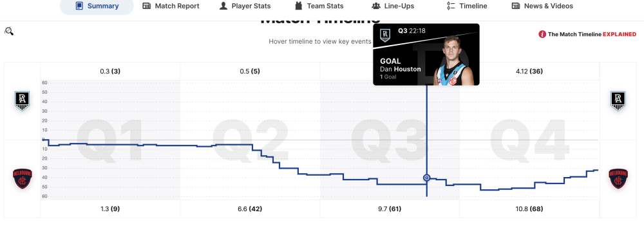
Task: Open the Summary tab
Action: (x=97, y=6)
